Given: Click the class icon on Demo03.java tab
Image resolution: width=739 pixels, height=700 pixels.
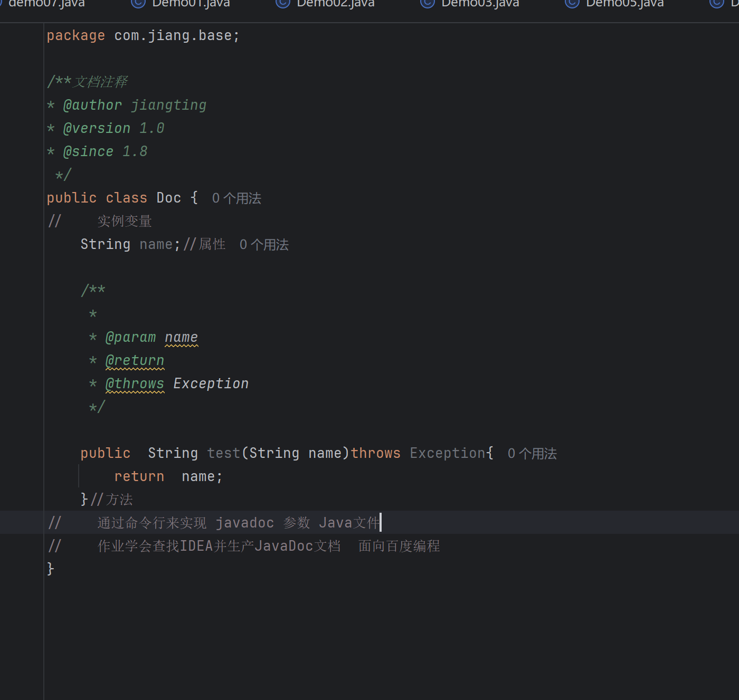Looking at the screenshot, I should pyautogui.click(x=428, y=4).
